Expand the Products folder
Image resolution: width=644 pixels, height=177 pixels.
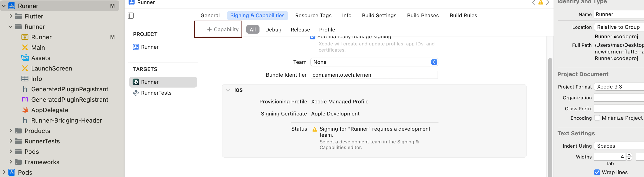tap(10, 130)
